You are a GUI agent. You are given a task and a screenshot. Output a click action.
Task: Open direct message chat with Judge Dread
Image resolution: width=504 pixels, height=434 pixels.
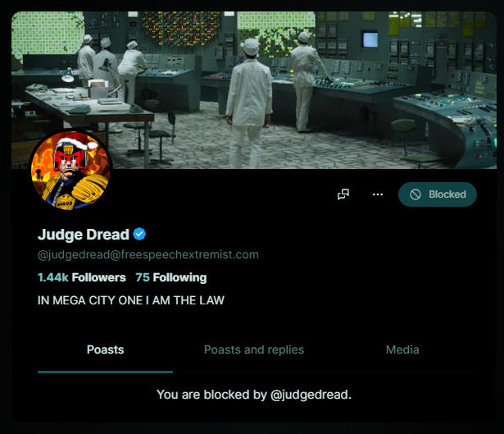(x=343, y=194)
